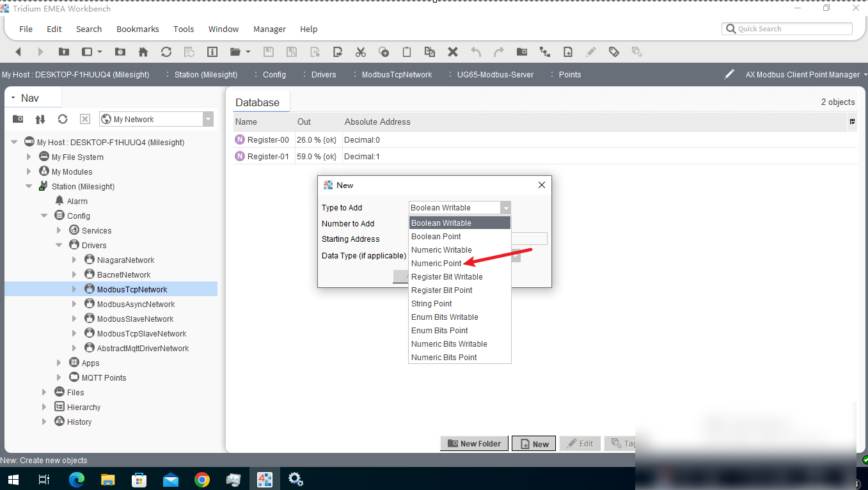Click the Paste clipboard icon

pos(407,52)
